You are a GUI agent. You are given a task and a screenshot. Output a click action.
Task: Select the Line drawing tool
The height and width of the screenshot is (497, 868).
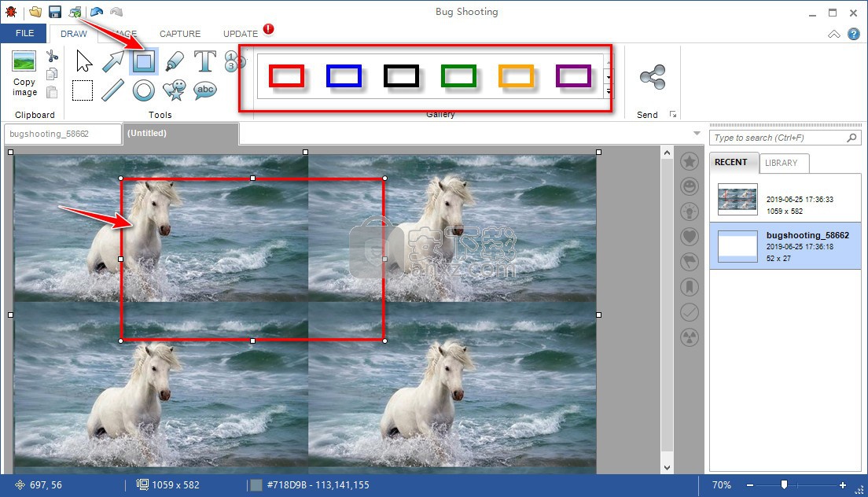click(113, 90)
